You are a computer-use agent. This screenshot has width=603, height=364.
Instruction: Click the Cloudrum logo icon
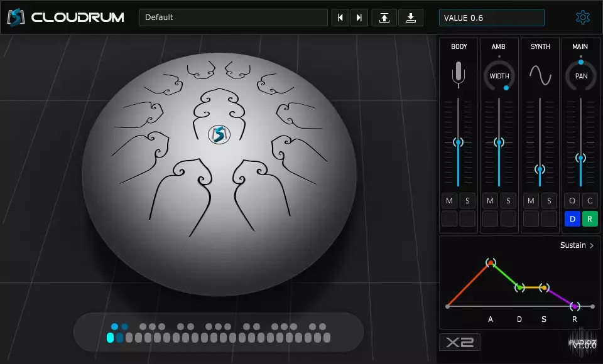pyautogui.click(x=16, y=18)
